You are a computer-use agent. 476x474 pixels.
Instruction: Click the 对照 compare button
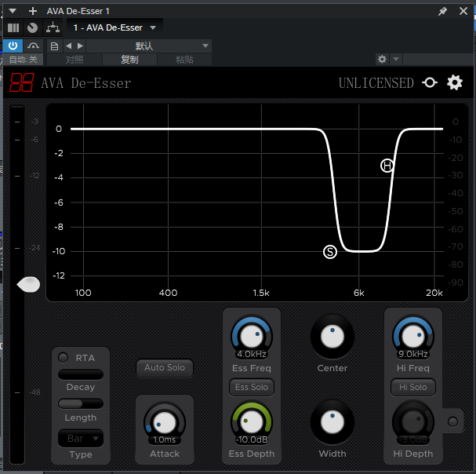point(74,60)
